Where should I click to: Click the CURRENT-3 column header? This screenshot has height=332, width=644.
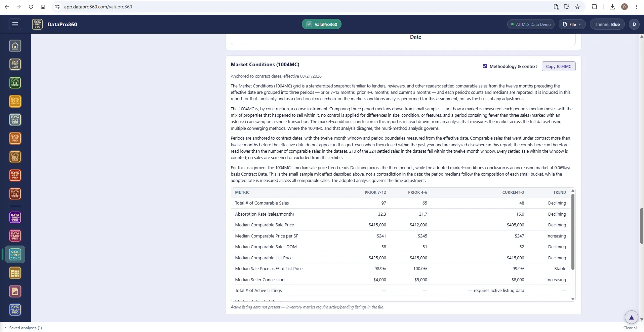[x=513, y=192]
